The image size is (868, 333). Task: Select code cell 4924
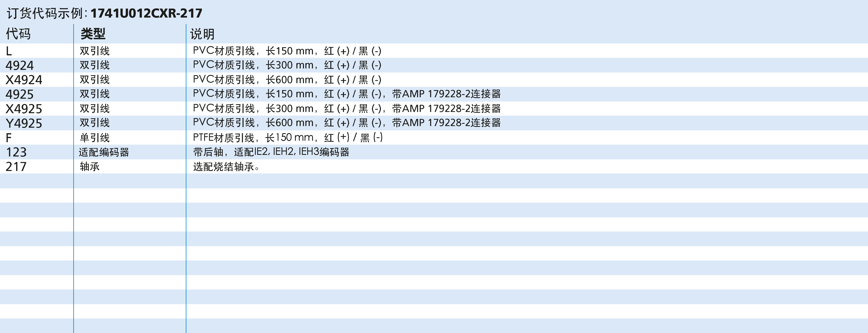(20, 65)
